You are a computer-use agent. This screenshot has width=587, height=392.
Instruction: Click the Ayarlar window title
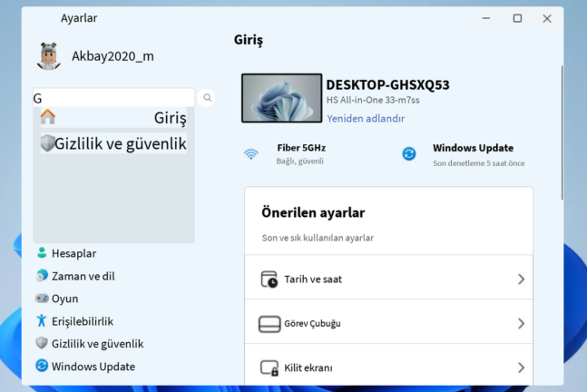(x=79, y=18)
